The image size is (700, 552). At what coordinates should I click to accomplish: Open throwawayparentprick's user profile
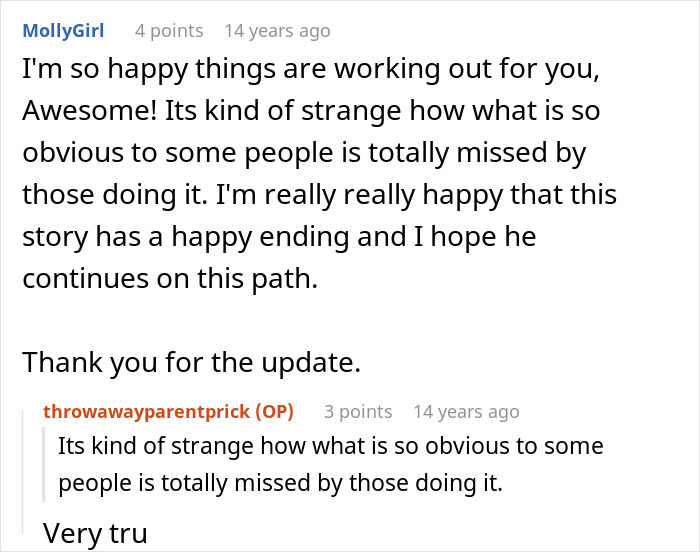coord(147,411)
